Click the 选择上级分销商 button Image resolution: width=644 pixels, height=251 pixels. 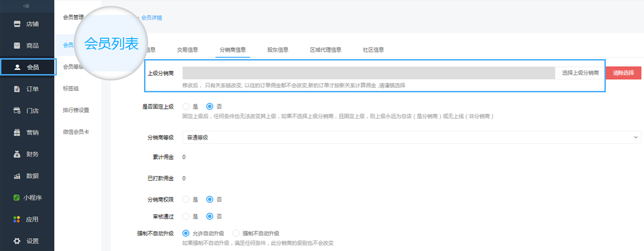(580, 73)
